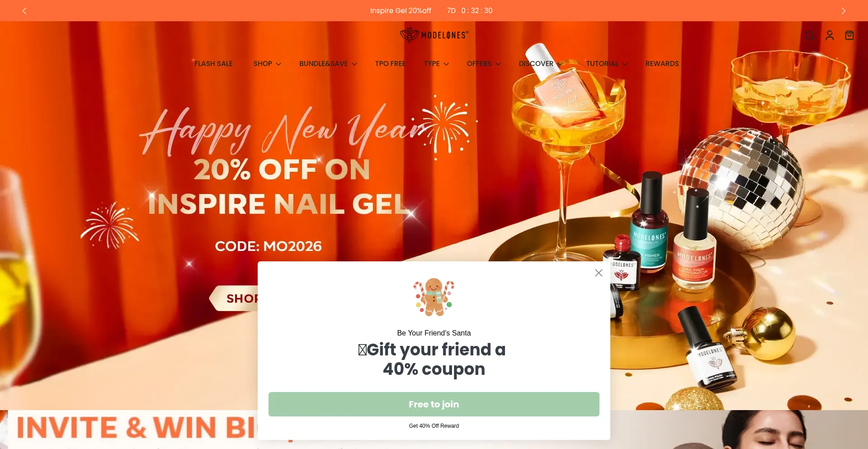The height and width of the screenshot is (449, 868).
Task: Go to previous announcement with left arrow
Action: click(x=24, y=11)
